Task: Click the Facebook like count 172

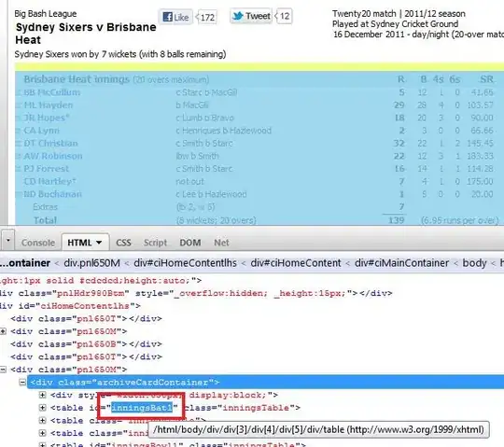Action: pos(206,17)
